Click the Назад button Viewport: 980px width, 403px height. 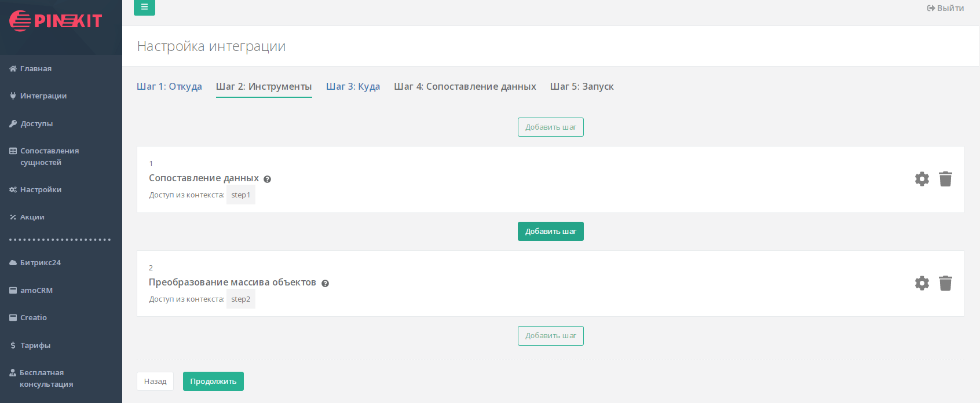pyautogui.click(x=155, y=381)
